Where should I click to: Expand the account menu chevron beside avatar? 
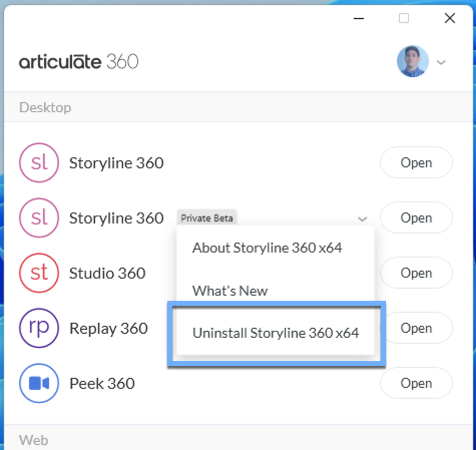point(441,63)
